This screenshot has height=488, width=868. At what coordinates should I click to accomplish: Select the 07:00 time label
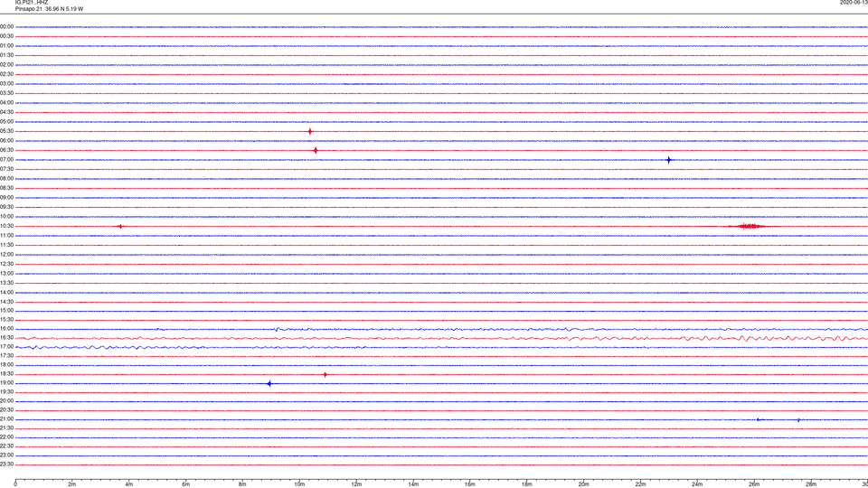7,160
